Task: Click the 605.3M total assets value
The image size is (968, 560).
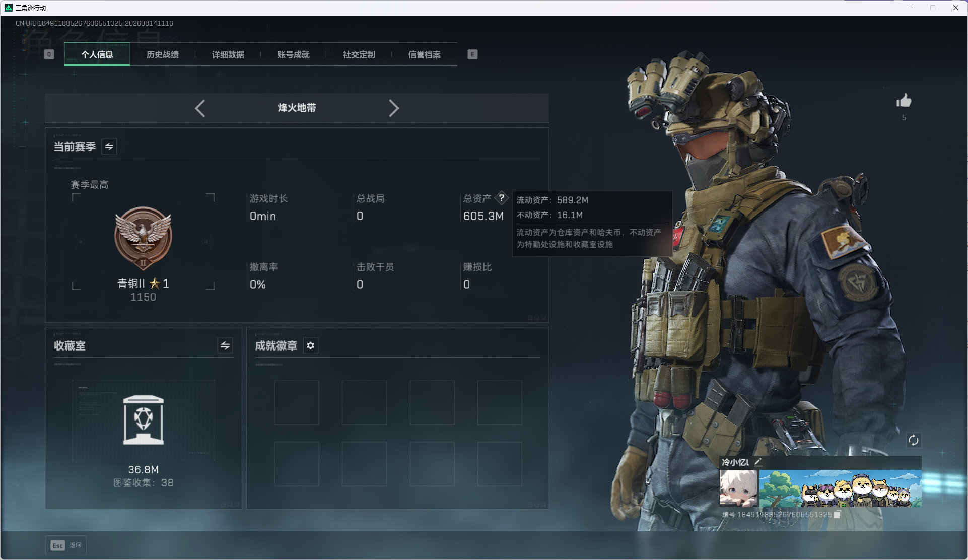Action: [x=483, y=216]
